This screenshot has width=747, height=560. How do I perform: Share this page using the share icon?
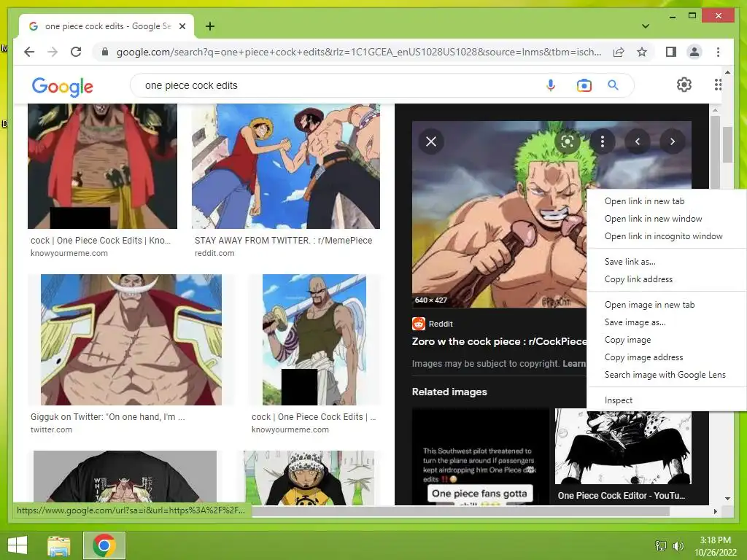point(619,52)
